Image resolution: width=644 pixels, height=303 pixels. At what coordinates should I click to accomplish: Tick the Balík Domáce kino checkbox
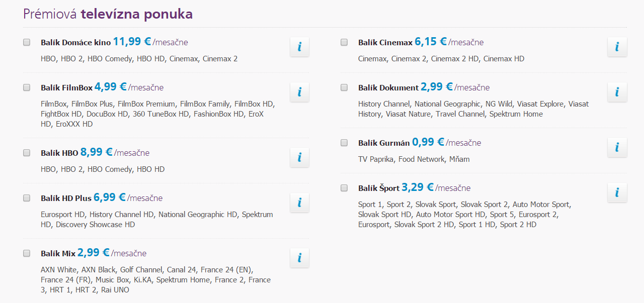[x=27, y=42]
